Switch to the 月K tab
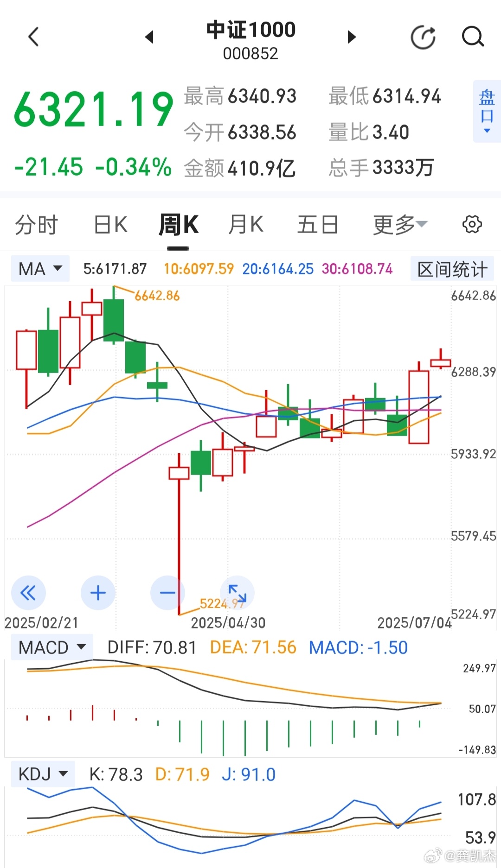 [246, 225]
